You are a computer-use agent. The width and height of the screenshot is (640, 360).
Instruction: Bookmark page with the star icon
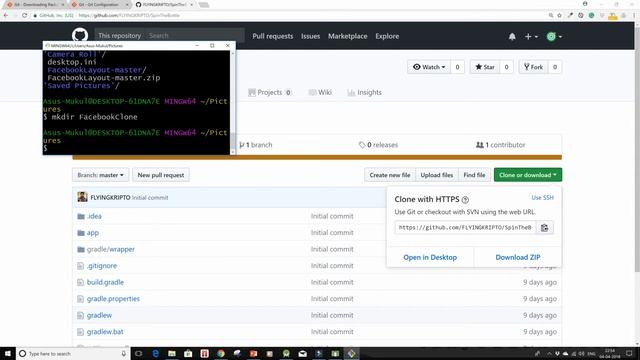point(560,16)
